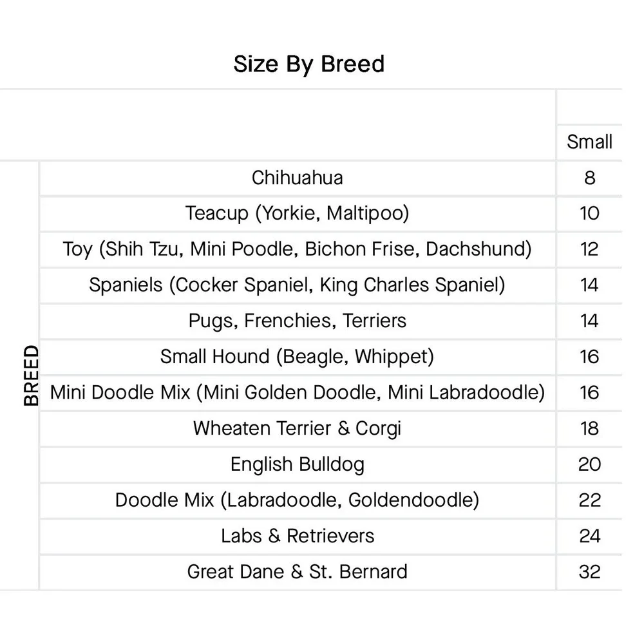644x644 pixels.
Task: Click size value 24 for Labs & Retrievers
Action: (589, 536)
